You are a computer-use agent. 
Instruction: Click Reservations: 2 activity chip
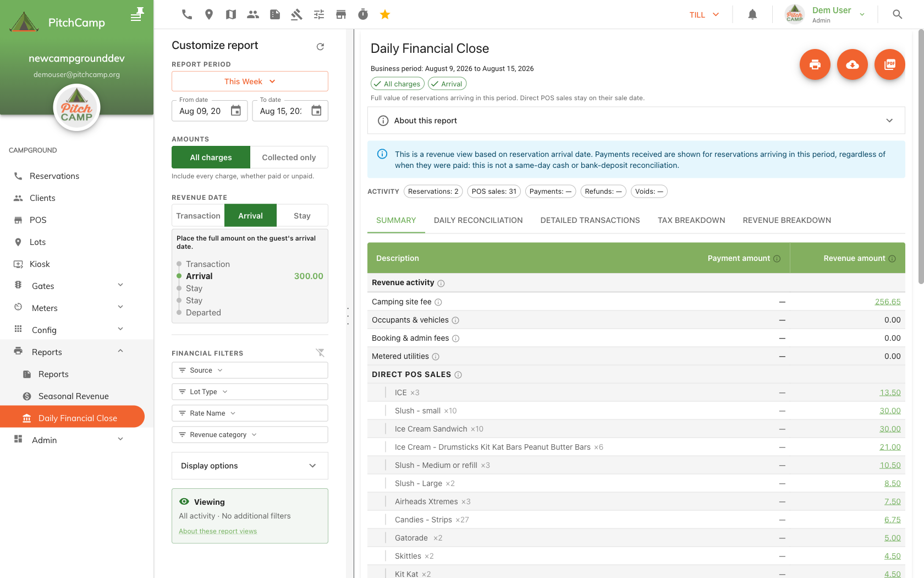click(x=433, y=192)
